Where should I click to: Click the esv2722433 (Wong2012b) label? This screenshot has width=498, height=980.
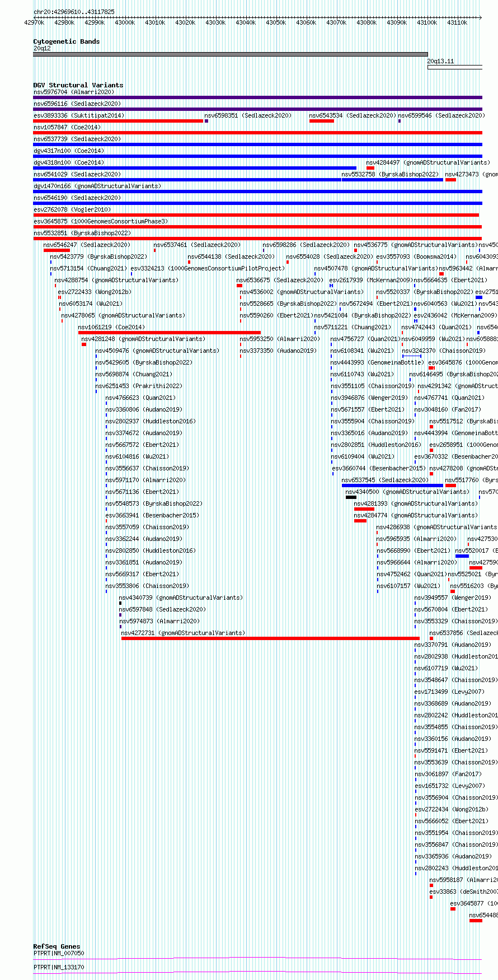coord(95,292)
